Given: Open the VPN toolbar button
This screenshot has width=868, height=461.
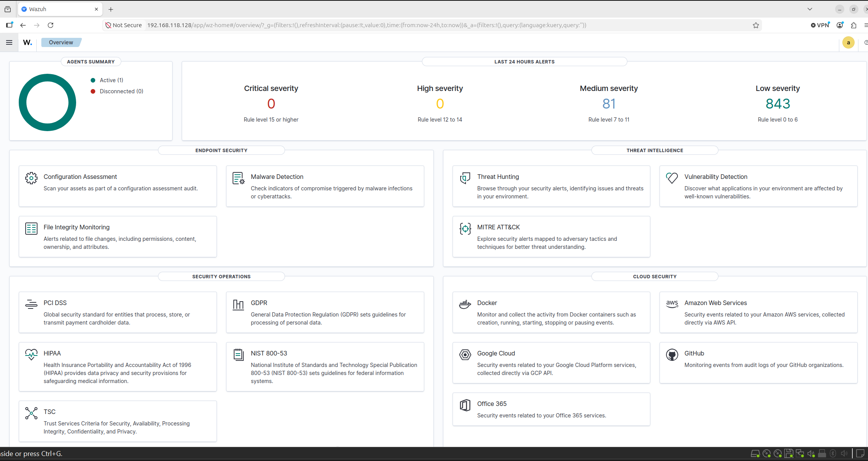Looking at the screenshot, I should click(820, 25).
